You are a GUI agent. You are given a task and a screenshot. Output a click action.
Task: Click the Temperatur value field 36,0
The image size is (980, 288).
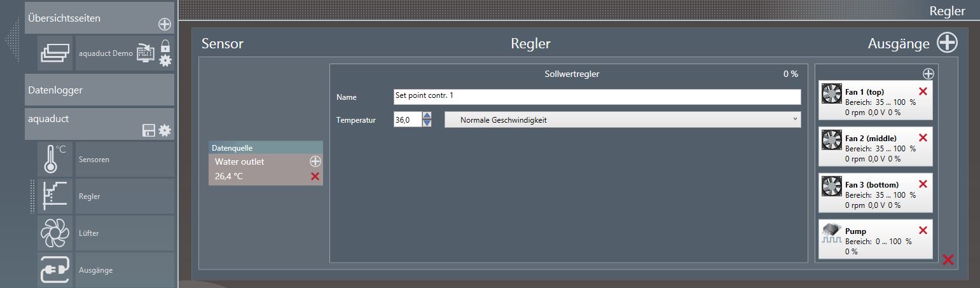[408, 120]
